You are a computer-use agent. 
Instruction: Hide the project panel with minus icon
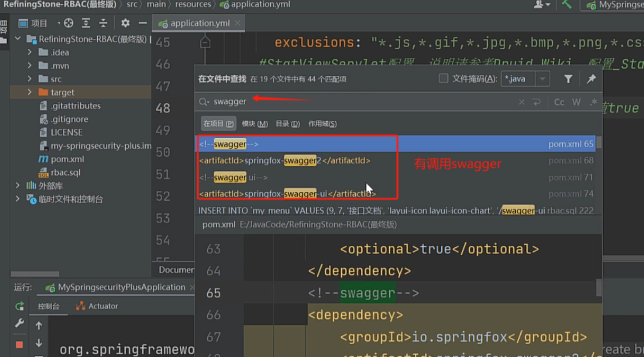coord(143,23)
